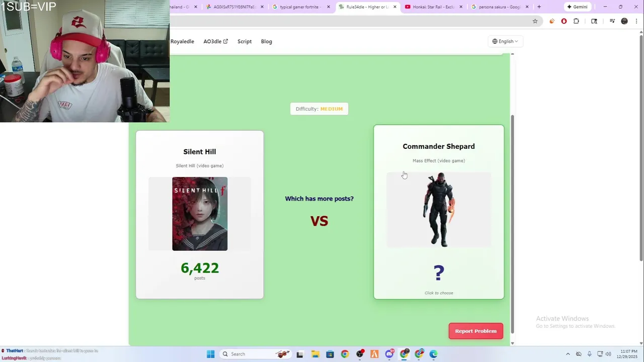This screenshot has width=644, height=362.
Task: Choose the Commander Shepard card
Action: pos(439,212)
